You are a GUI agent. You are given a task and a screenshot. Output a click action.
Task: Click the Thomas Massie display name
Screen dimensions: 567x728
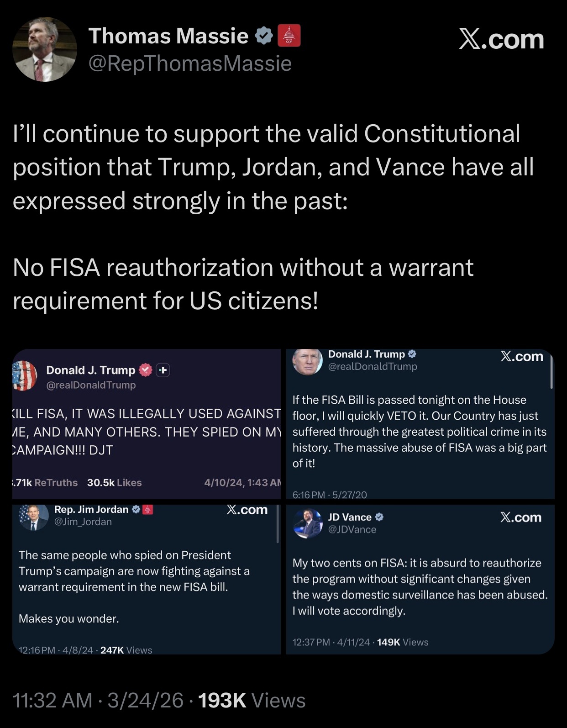click(168, 36)
